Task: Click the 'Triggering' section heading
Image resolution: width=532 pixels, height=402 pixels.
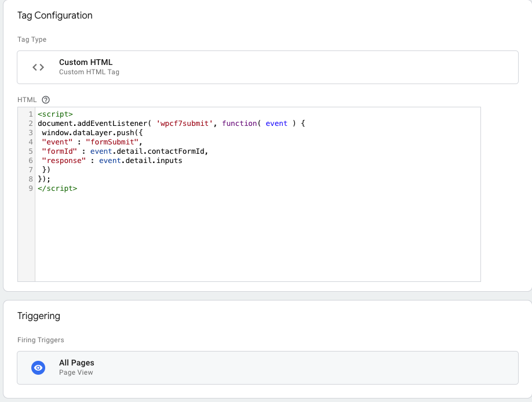Action: (39, 316)
